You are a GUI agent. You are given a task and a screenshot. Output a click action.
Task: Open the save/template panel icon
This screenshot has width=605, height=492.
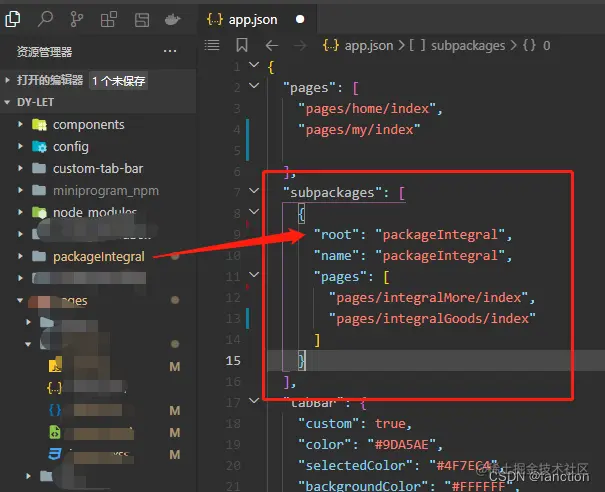click(x=142, y=20)
